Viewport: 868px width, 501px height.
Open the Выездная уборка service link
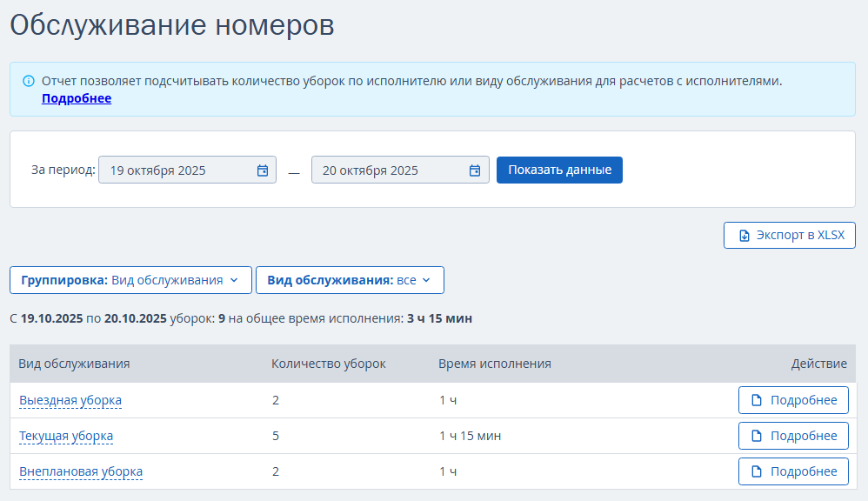coord(70,400)
